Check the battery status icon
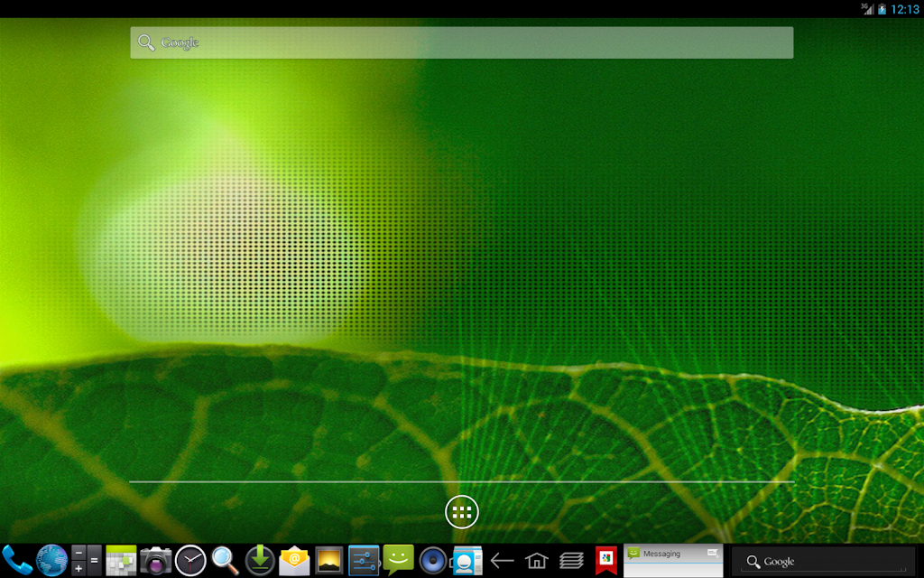The height and width of the screenshot is (578, 924). 882,9
